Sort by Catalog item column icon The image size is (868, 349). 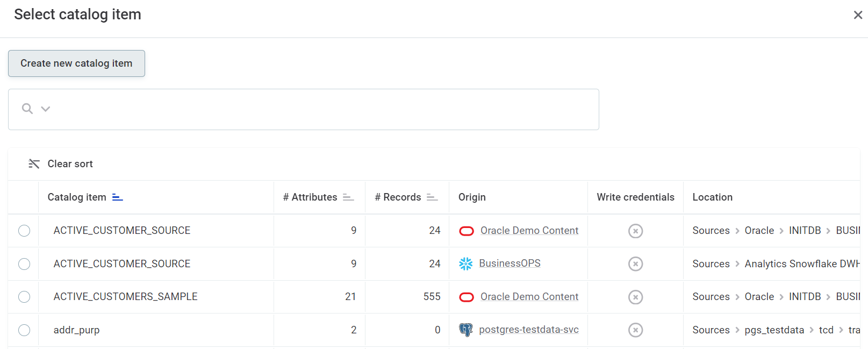(117, 197)
